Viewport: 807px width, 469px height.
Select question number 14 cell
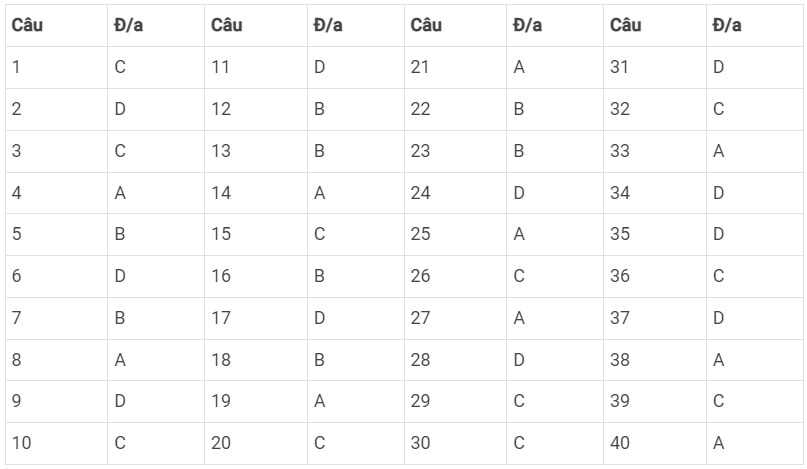coord(256,193)
